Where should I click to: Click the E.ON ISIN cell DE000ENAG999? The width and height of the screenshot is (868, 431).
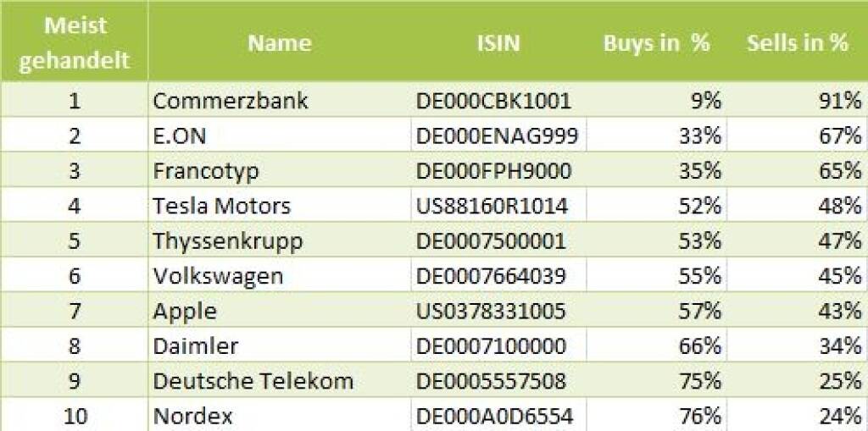pyautogui.click(x=497, y=136)
